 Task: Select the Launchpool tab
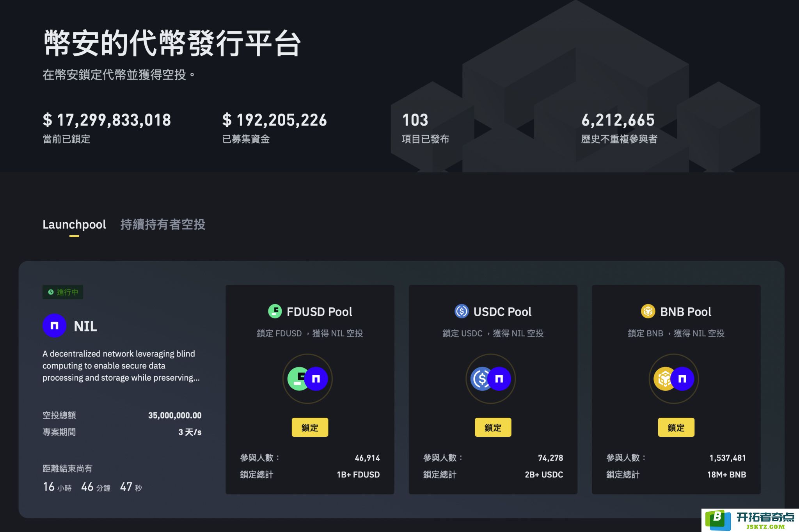[74, 225]
